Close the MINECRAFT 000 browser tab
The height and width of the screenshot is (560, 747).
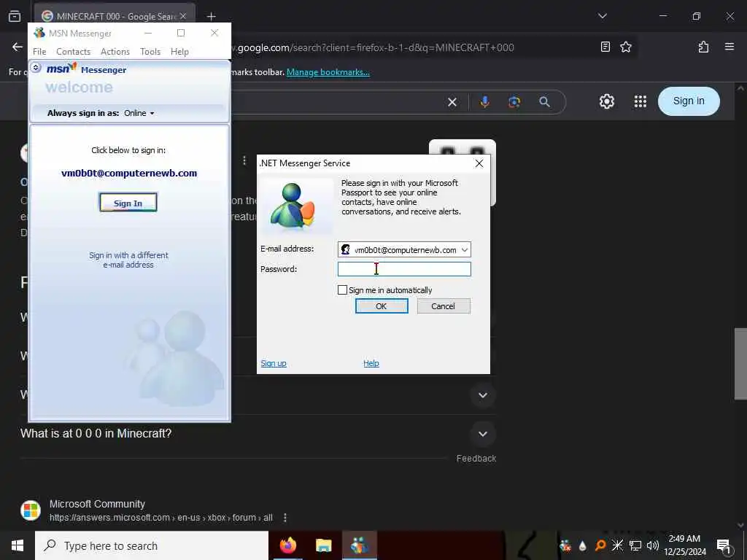pyautogui.click(x=183, y=16)
